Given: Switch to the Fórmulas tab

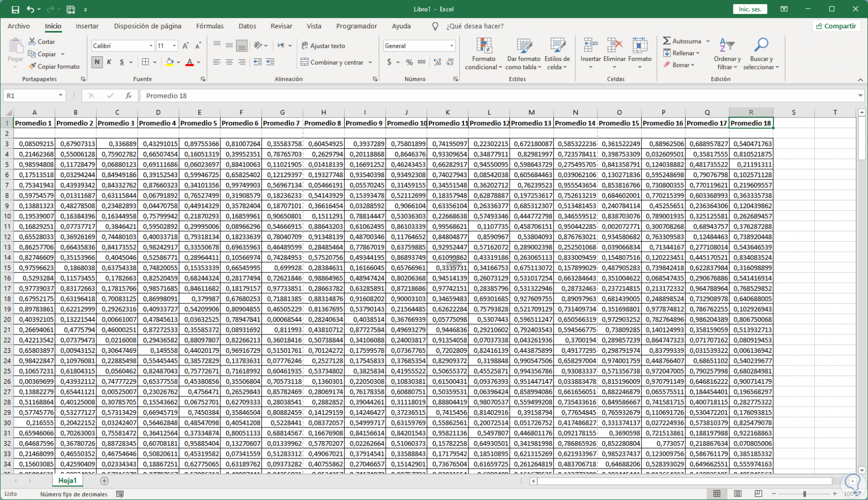Looking at the screenshot, I should tap(210, 26).
